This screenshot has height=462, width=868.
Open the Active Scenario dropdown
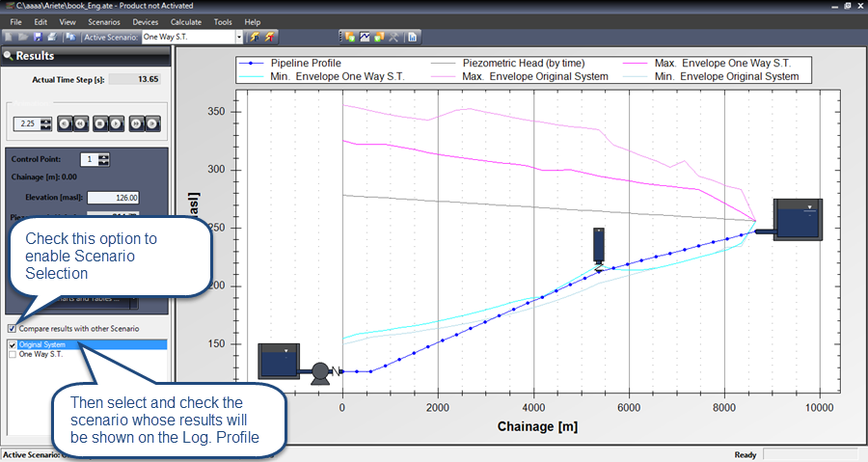239,38
